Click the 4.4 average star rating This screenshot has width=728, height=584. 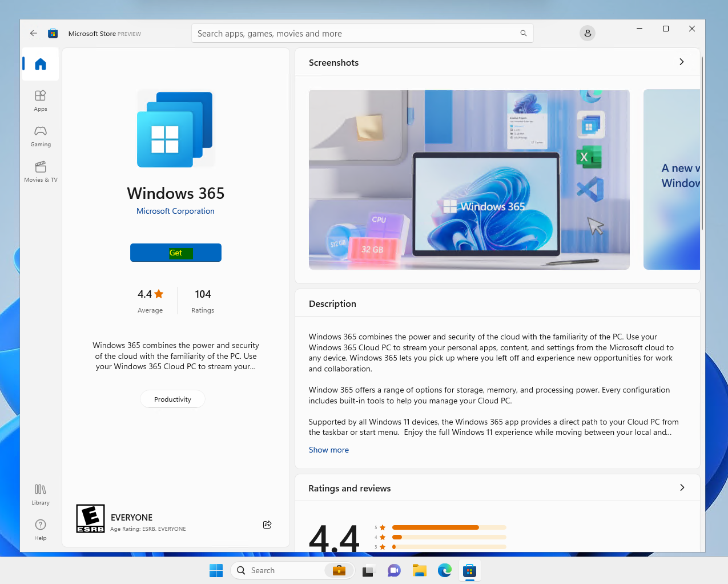[150, 301]
